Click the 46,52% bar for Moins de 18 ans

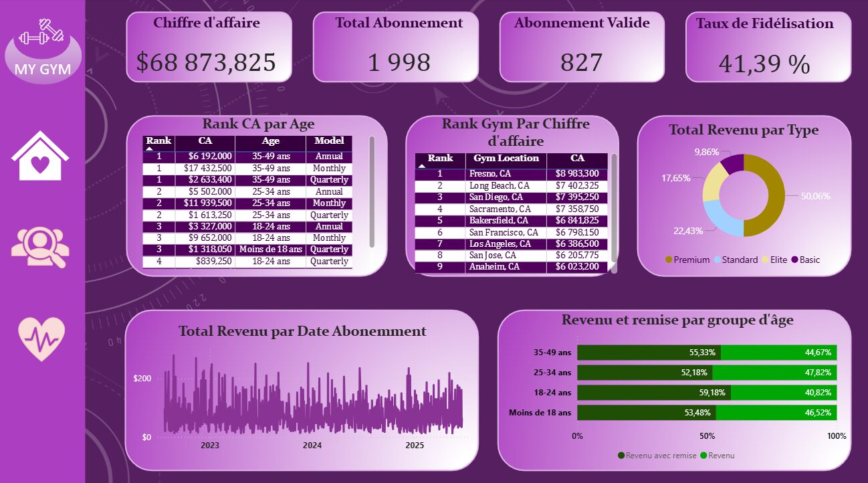coord(776,413)
